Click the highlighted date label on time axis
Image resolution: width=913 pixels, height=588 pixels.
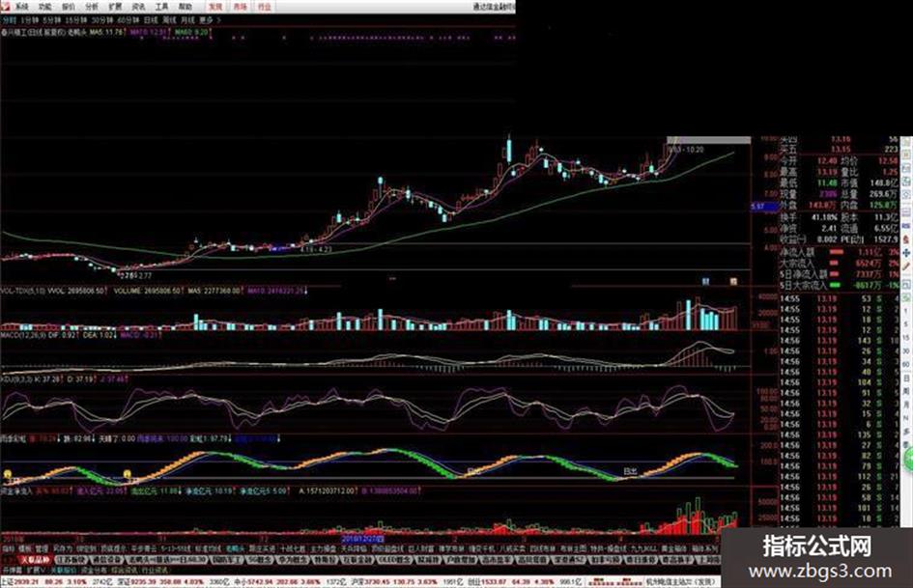[362, 539]
